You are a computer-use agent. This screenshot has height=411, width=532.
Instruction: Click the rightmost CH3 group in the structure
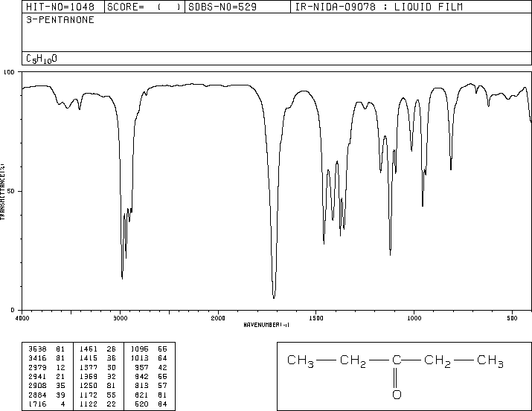tap(490, 361)
